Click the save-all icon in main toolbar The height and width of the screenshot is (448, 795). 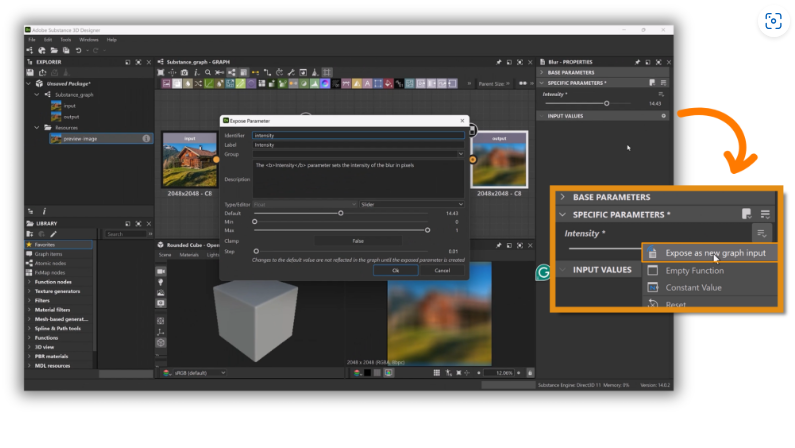pyautogui.click(x=66, y=51)
